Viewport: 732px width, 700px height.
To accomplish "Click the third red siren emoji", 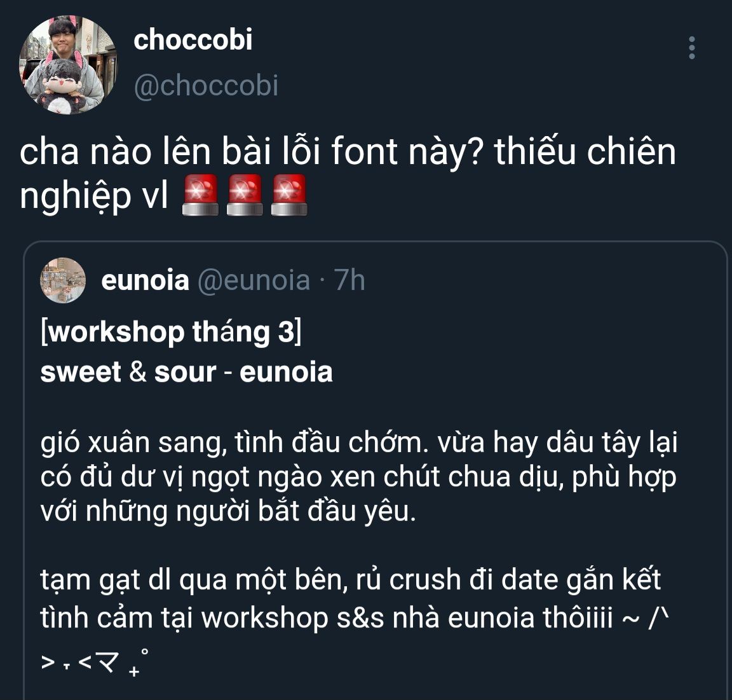I will point(289,195).
